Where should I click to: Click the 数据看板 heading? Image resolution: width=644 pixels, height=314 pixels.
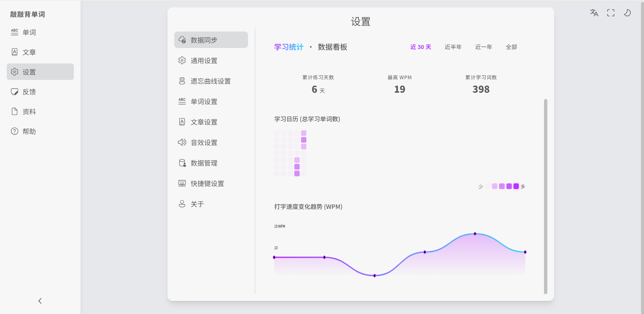[x=332, y=47]
